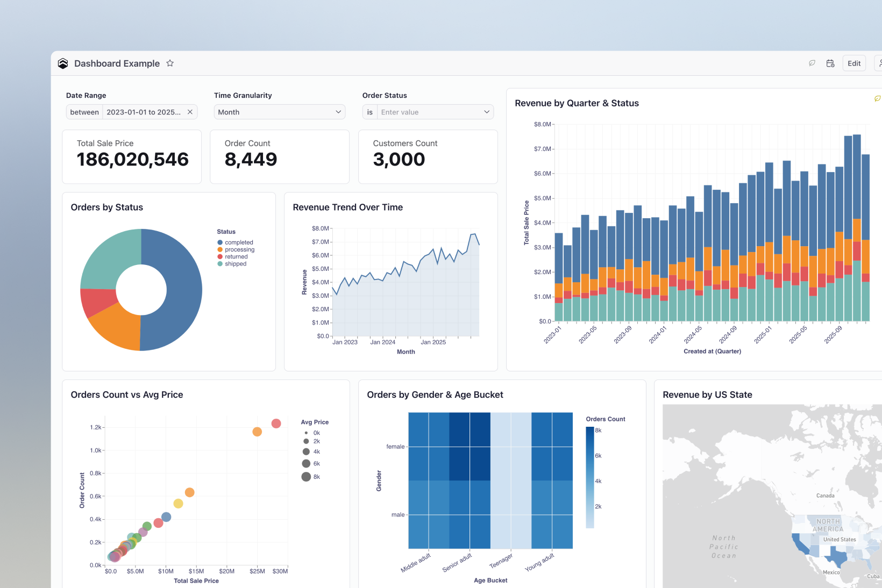Click the Canada label on the map
This screenshot has width=882, height=588.
pos(825,496)
